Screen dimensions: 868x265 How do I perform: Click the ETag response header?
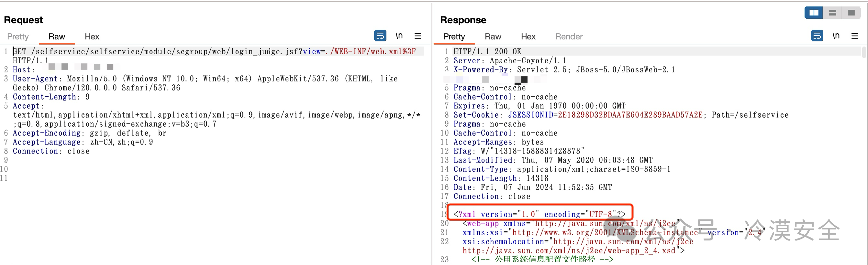point(519,151)
